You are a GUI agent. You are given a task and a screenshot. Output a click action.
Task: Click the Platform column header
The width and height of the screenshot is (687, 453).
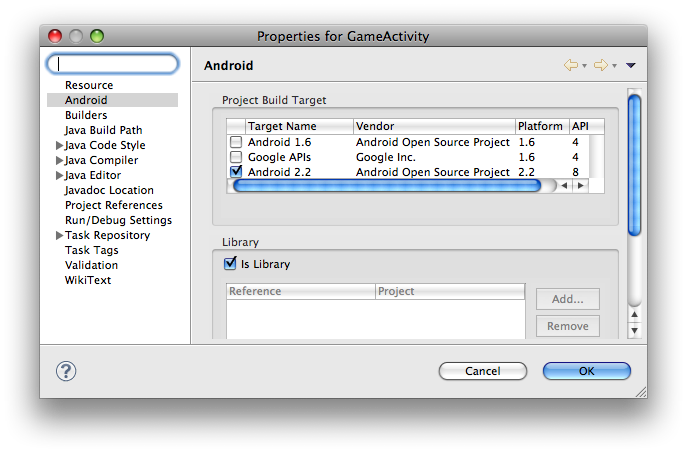pyautogui.click(x=542, y=126)
